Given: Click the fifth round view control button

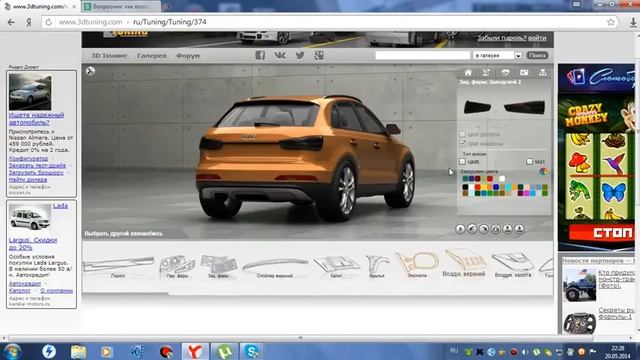Looking at the screenshot, I should [507, 229].
